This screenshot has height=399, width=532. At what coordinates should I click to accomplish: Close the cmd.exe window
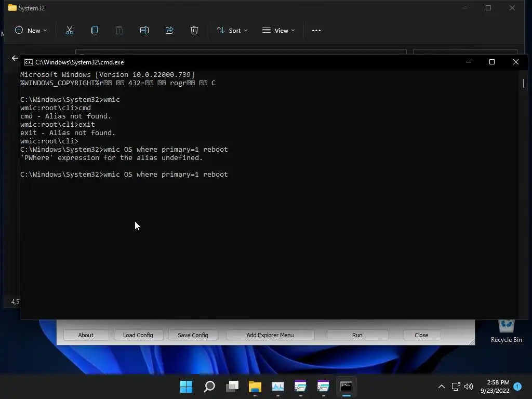(x=516, y=62)
